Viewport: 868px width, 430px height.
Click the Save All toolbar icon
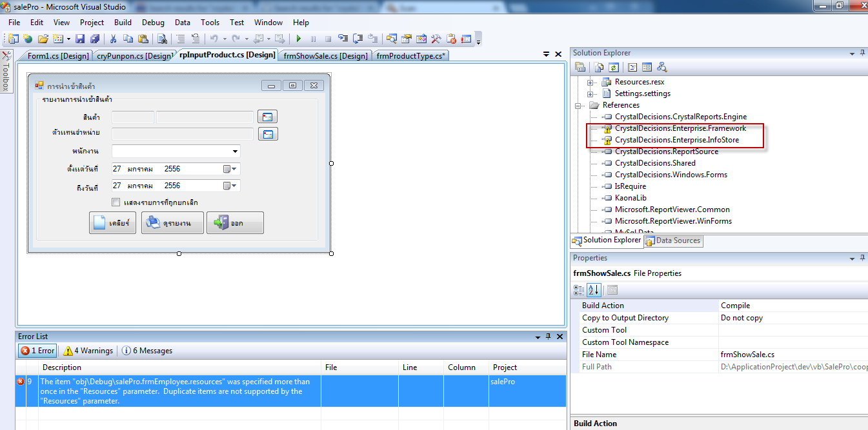coord(95,39)
